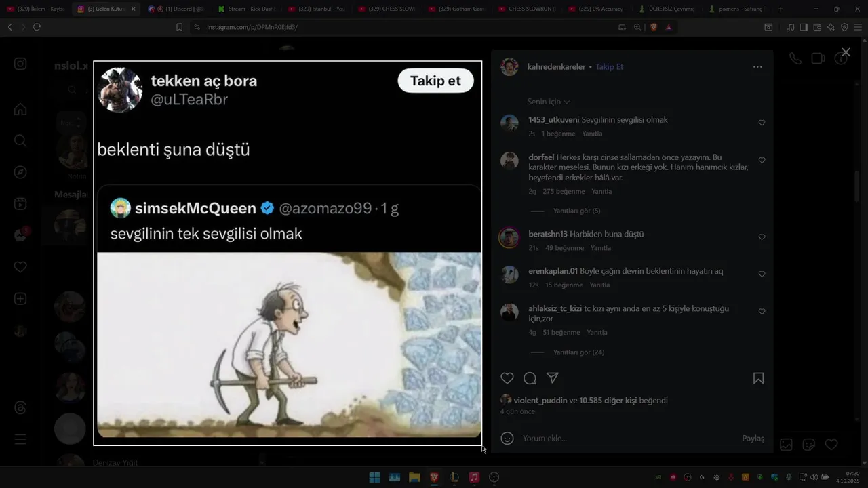Expand 'Yanıtları gör (5)' replies
This screenshot has height=488, width=868.
(x=576, y=211)
